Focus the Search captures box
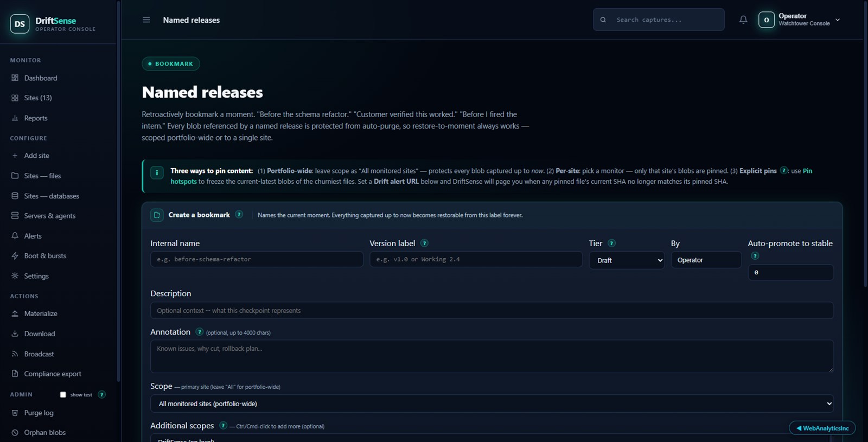Screen dimensions: 868x442 coord(659,20)
